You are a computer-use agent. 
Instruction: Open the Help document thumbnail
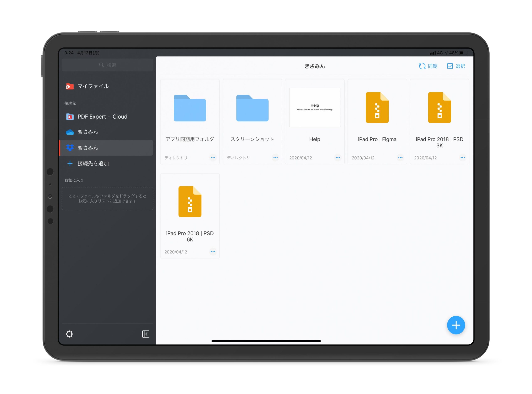(x=314, y=108)
